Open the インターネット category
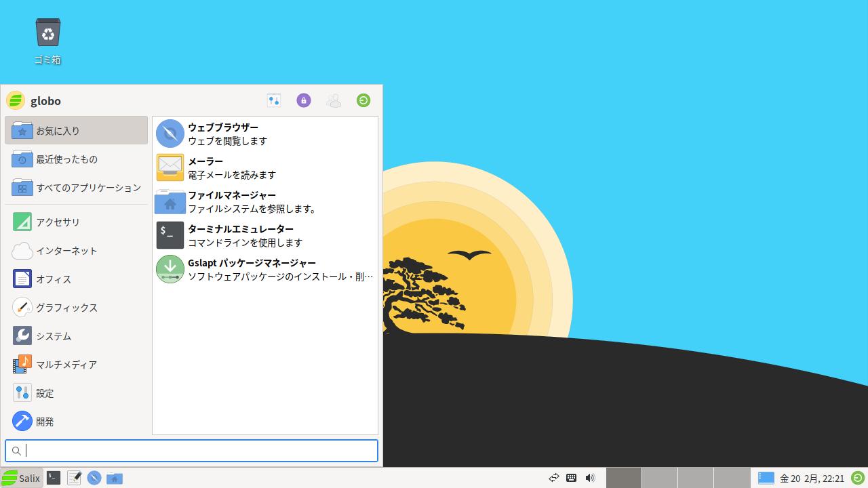The width and height of the screenshot is (868, 488). point(76,251)
